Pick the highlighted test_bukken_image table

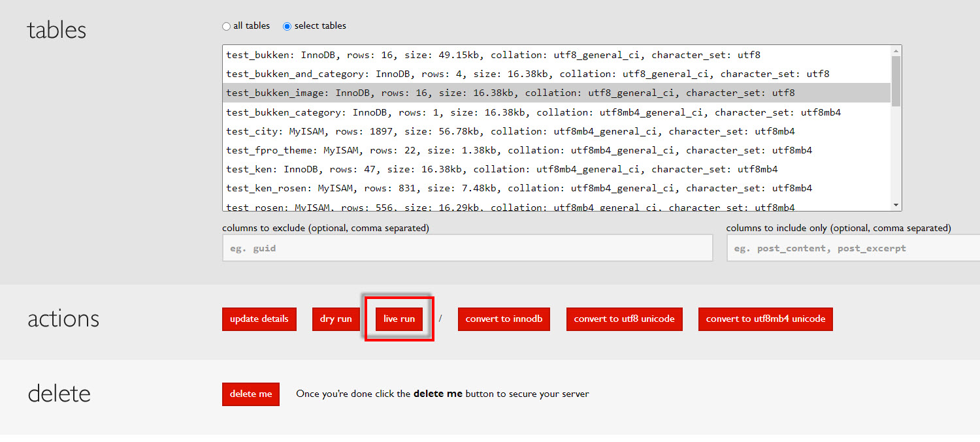[x=510, y=93]
